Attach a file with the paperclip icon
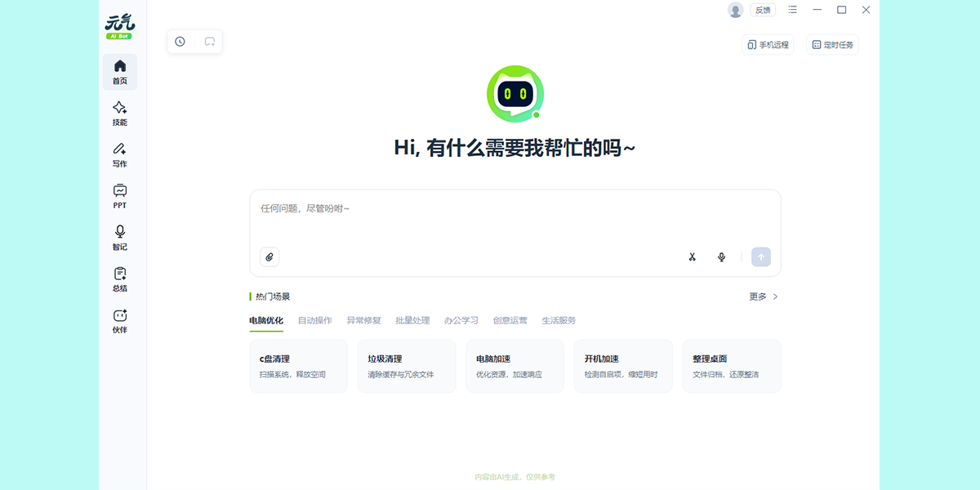 click(269, 256)
